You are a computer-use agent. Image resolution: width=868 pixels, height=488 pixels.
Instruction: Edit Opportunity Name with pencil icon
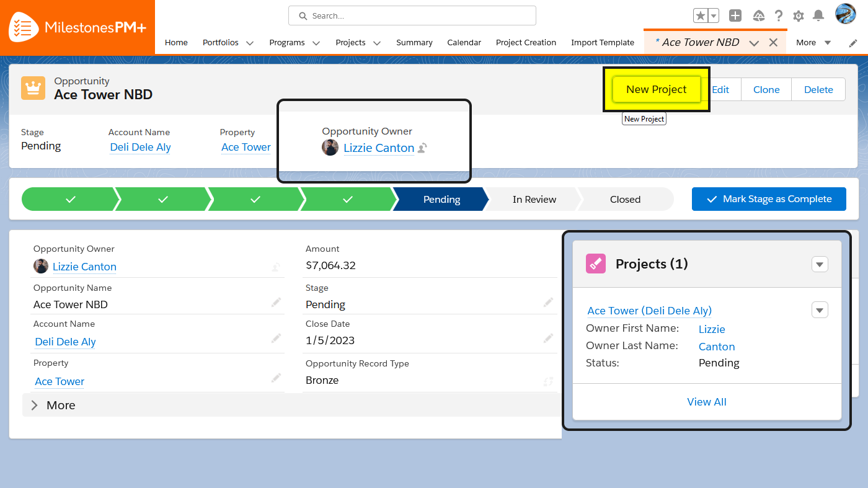tap(276, 303)
